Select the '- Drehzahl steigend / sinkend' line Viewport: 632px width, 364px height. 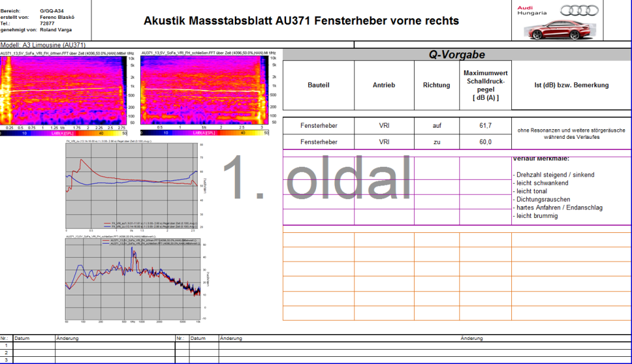point(553,175)
